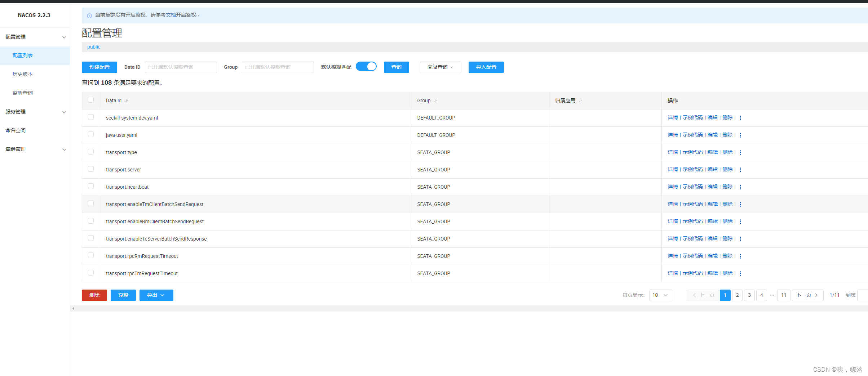Open the 高级查询 dropdown
The height and width of the screenshot is (376, 868).
point(440,67)
